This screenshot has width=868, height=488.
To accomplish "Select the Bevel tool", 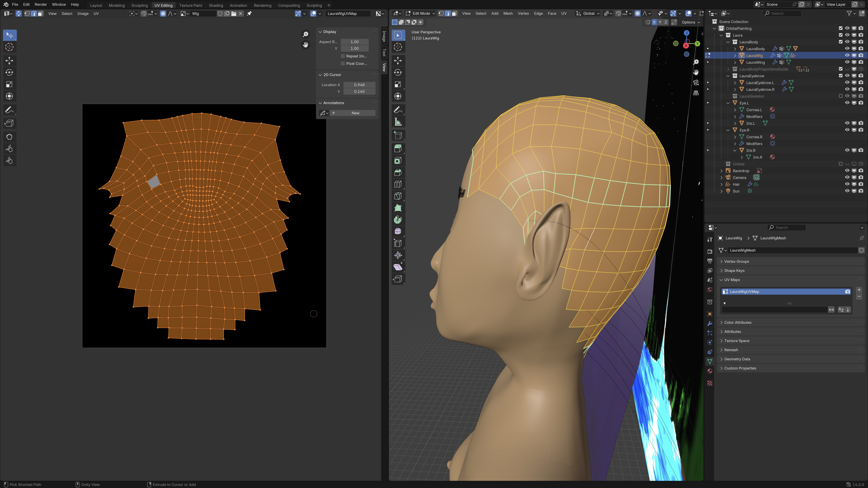I will tap(398, 172).
